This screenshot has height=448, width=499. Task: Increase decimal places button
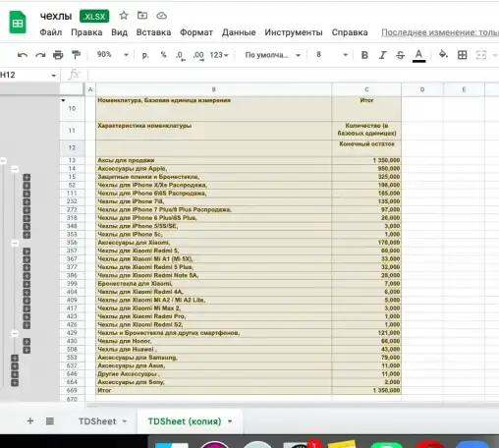tap(198, 55)
